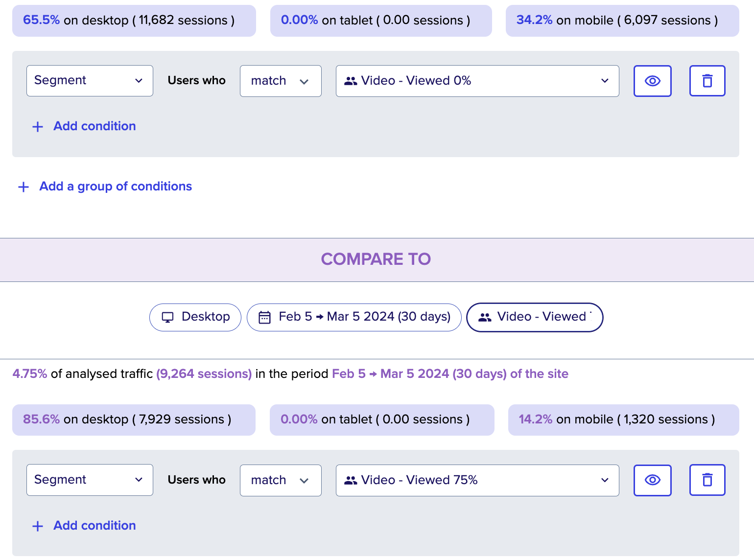Toggle visibility eye for Video - Viewed 0% segment
This screenshot has width=754, height=560.
click(652, 81)
